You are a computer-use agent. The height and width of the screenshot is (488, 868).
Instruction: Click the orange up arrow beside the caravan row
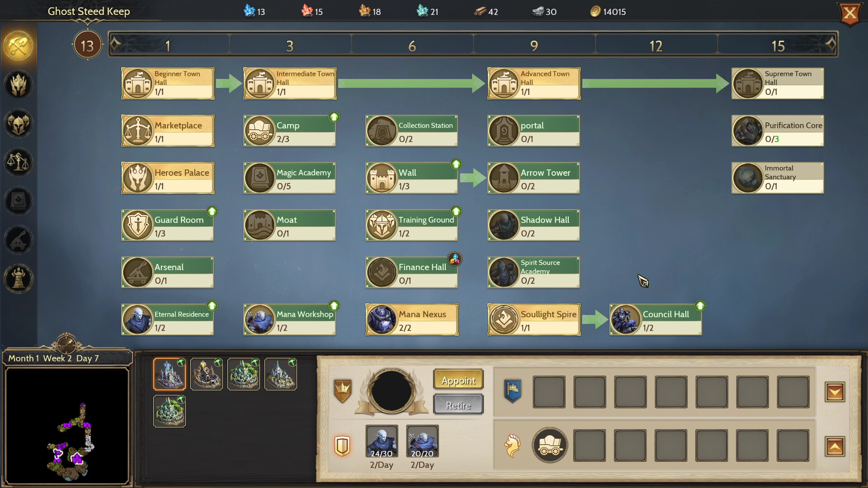pyautogui.click(x=835, y=445)
